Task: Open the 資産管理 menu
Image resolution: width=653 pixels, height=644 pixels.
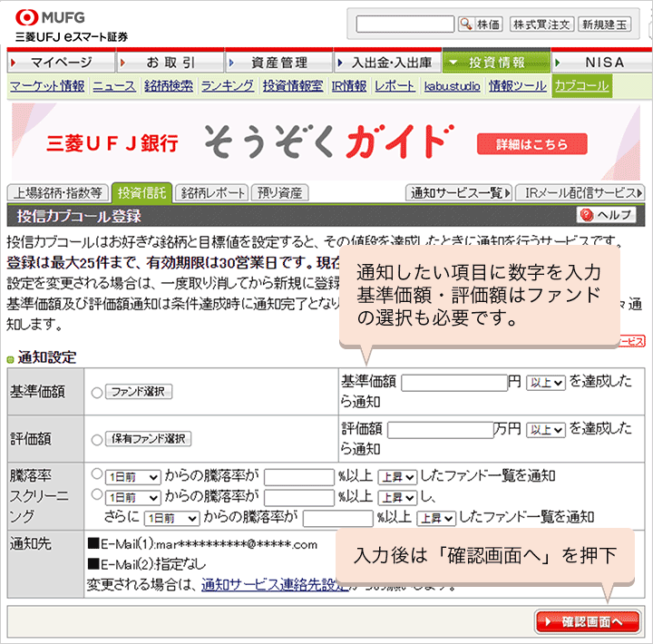Action: click(279, 63)
